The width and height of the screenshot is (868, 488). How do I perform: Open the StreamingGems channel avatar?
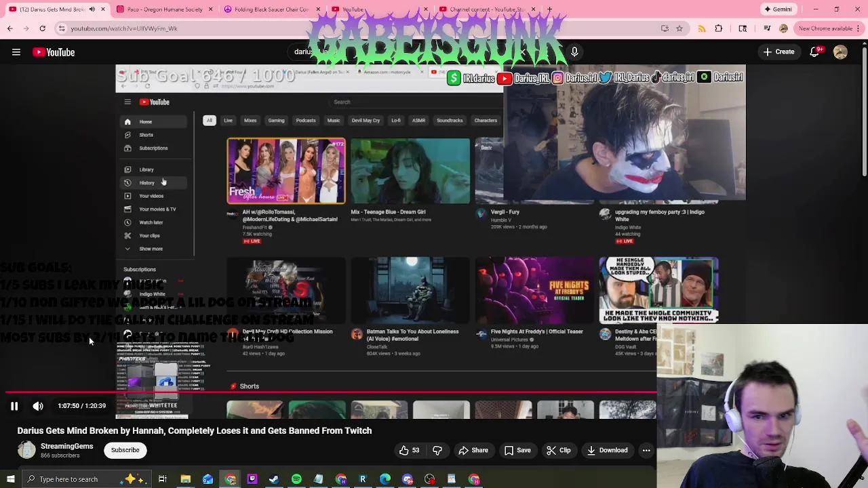pos(26,450)
